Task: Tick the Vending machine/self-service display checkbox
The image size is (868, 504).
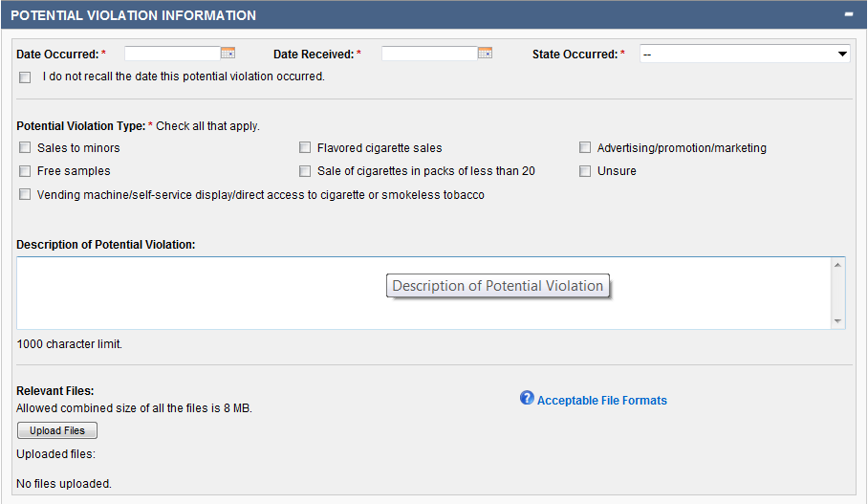Action: [25, 195]
